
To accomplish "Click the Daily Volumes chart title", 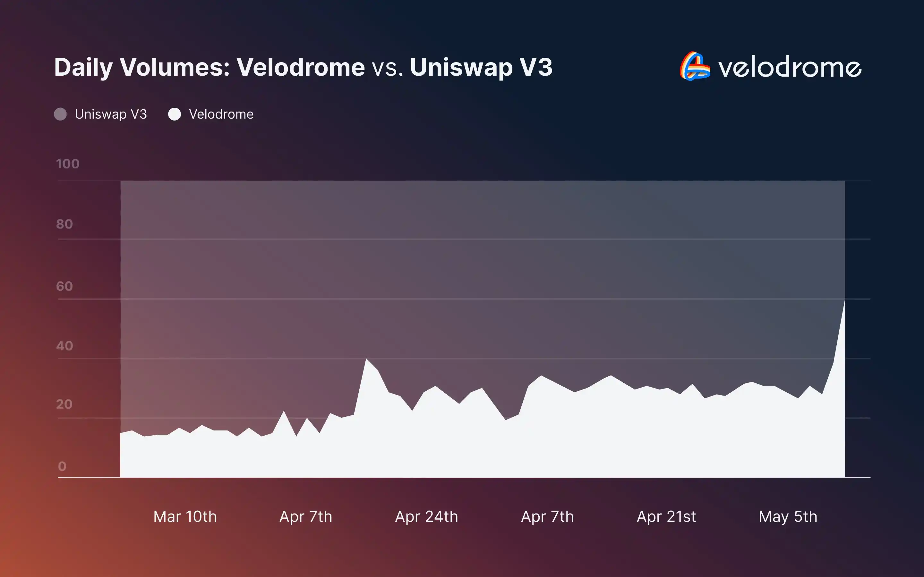I will click(303, 67).
